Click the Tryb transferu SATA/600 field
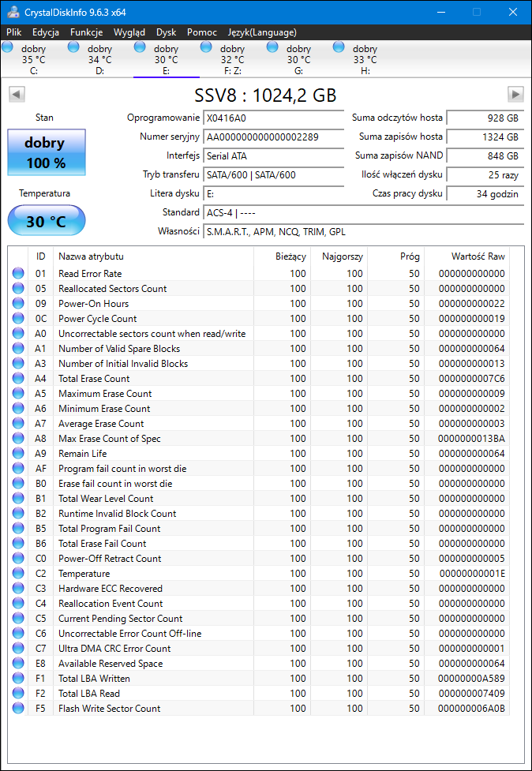The height and width of the screenshot is (771, 532). (x=273, y=175)
